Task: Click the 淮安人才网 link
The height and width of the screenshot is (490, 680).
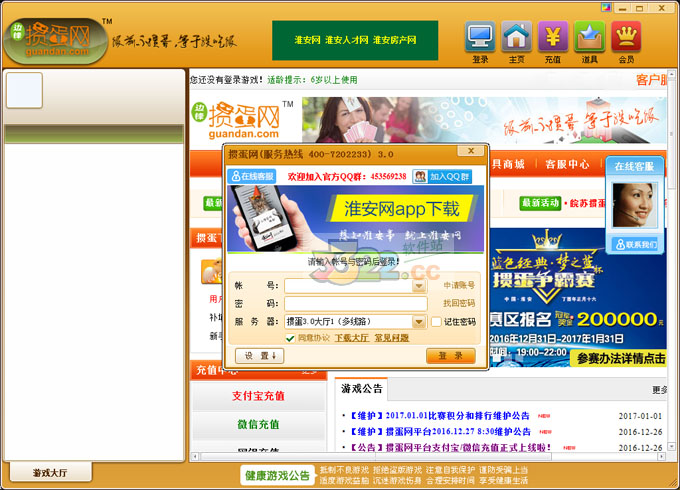Action: click(x=347, y=40)
